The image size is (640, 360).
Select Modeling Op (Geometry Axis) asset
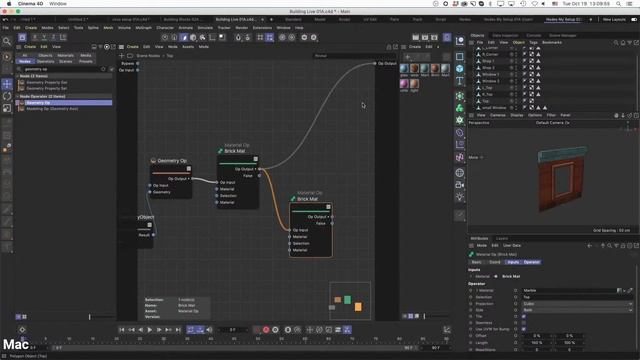tap(52, 109)
